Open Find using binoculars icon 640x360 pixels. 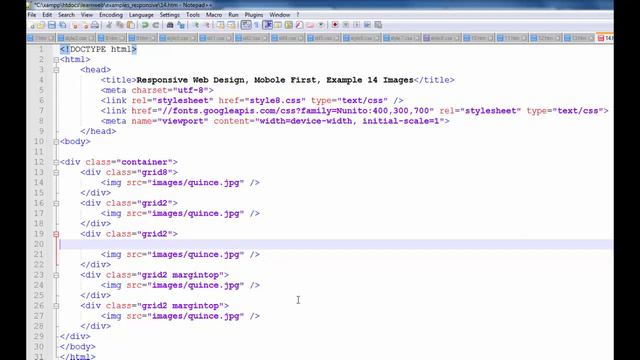(x=170, y=25)
